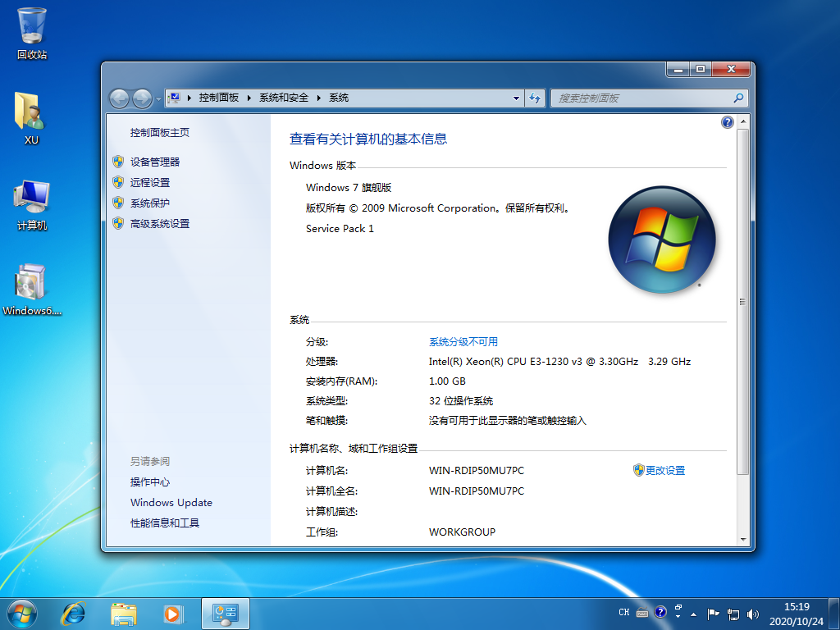Screen dimensions: 840x630
Task: Click the refresh button in address bar
Action: (535, 98)
